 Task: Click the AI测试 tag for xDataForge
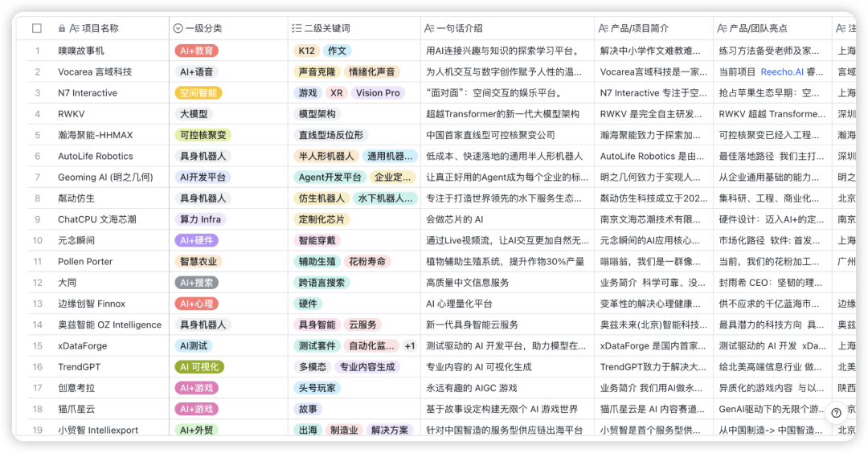click(194, 345)
